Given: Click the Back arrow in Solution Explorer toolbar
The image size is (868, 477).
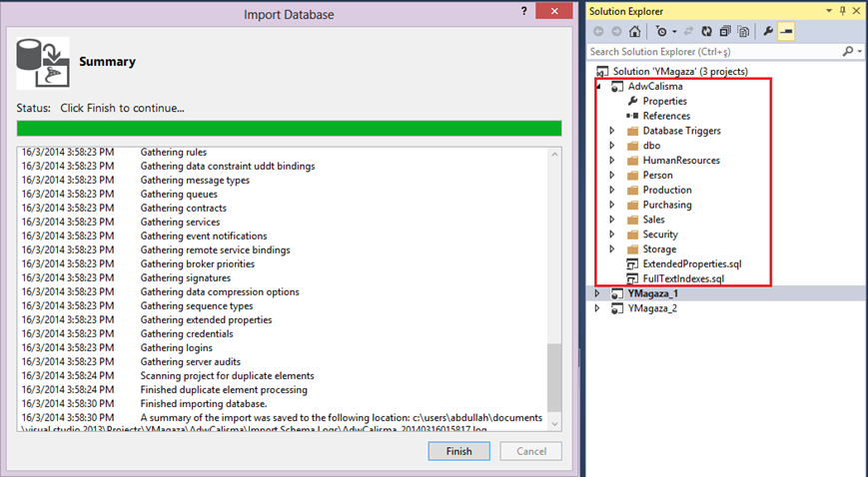Looking at the screenshot, I should (x=598, y=32).
